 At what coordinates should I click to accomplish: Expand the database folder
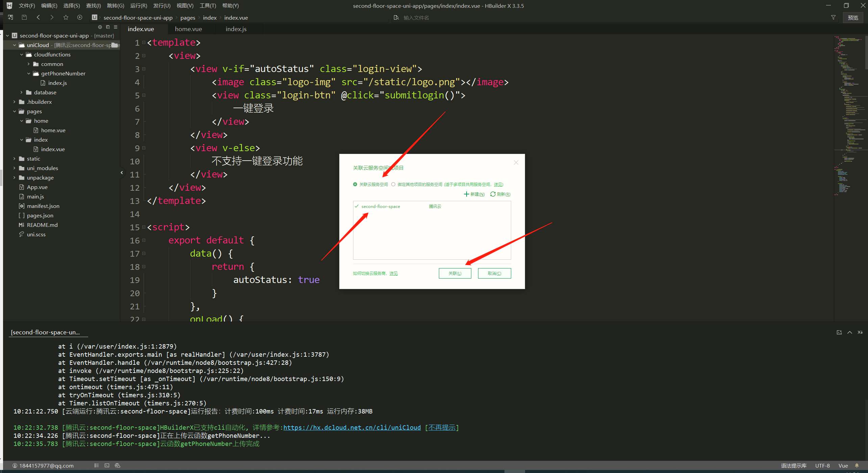(x=22, y=92)
